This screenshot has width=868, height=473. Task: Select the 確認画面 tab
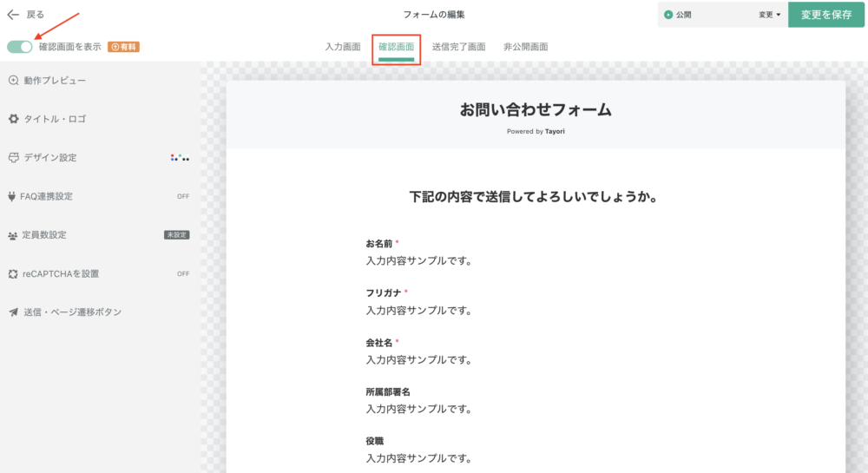coord(397,47)
